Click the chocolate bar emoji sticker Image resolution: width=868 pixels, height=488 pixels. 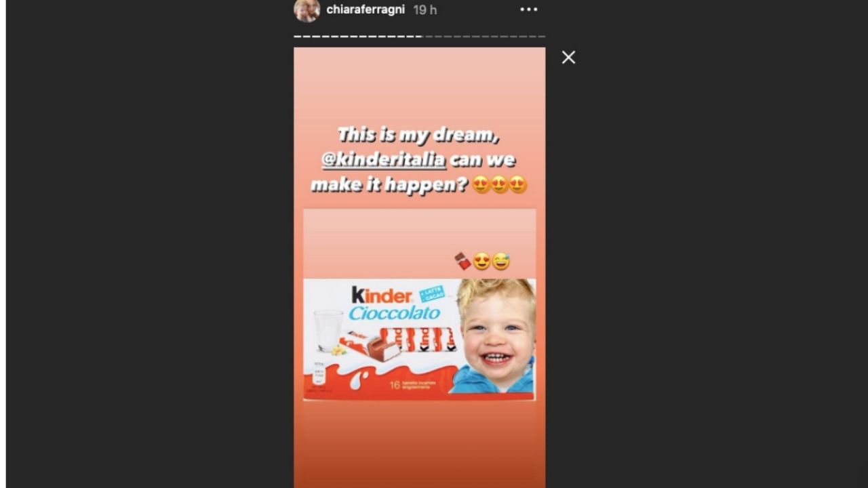[x=462, y=261]
